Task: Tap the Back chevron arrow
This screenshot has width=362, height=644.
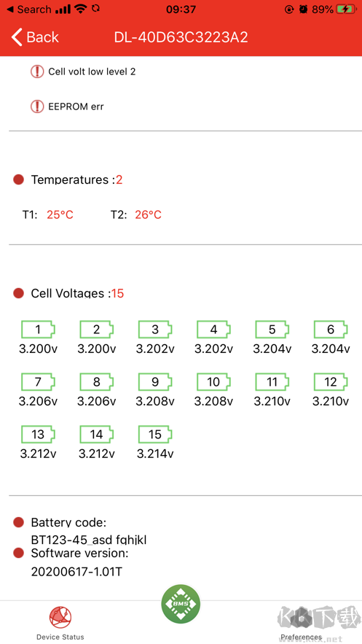Action: [x=17, y=37]
